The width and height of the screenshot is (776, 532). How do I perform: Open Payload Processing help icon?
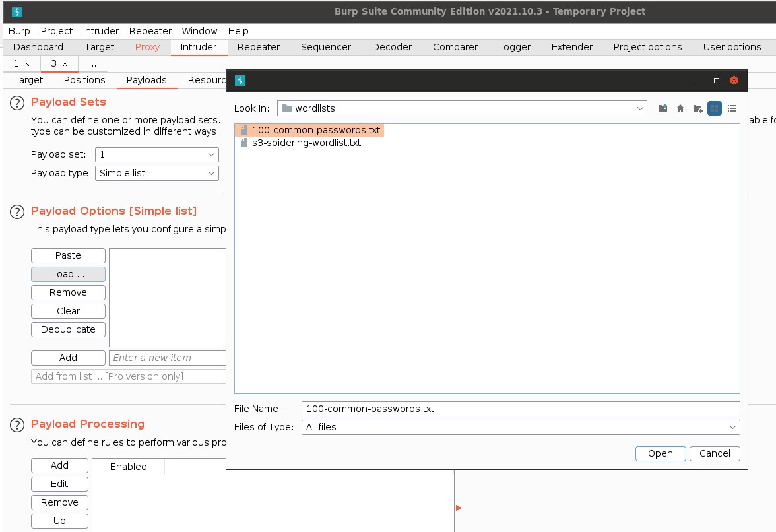click(17, 425)
